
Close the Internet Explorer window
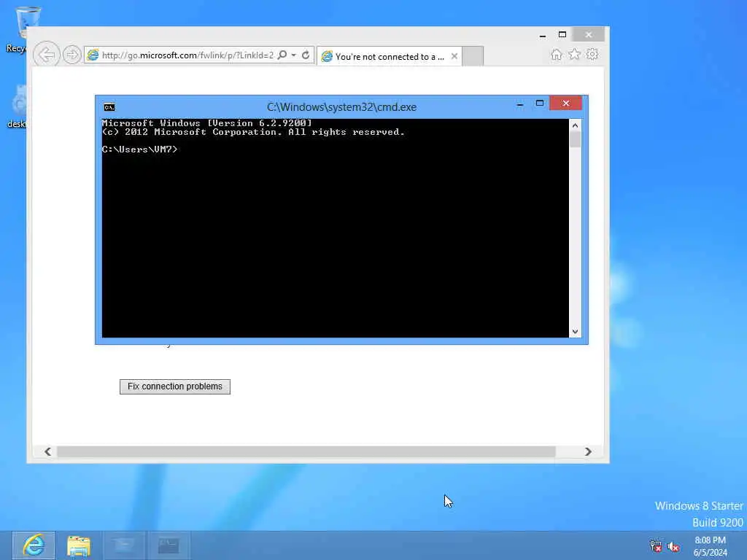point(589,34)
